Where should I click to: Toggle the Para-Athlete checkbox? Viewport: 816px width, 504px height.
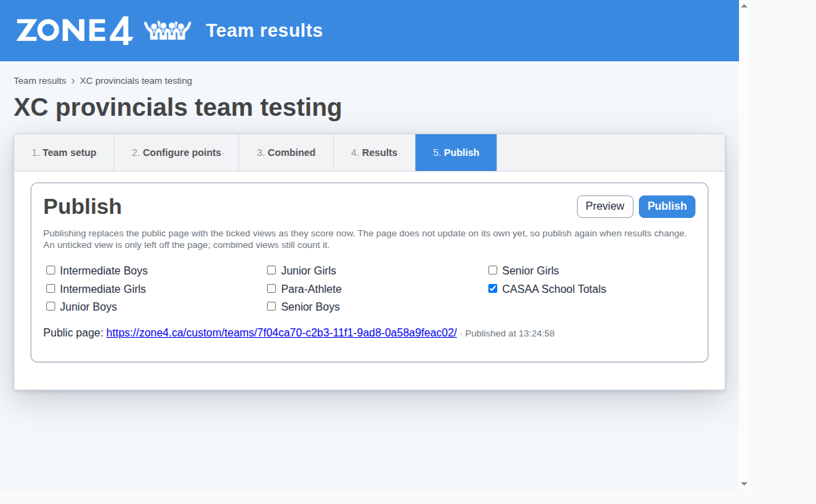[x=271, y=288]
